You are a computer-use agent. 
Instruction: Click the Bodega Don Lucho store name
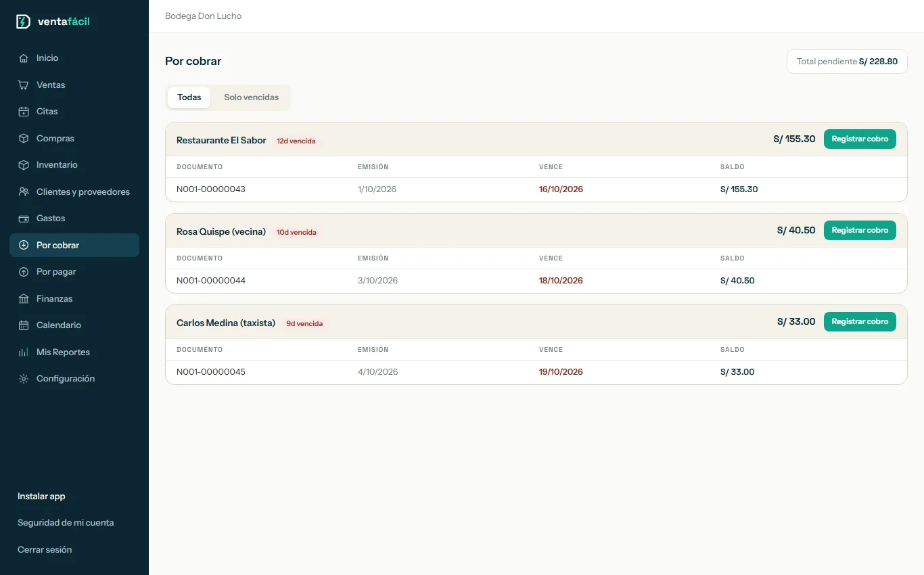coord(203,16)
